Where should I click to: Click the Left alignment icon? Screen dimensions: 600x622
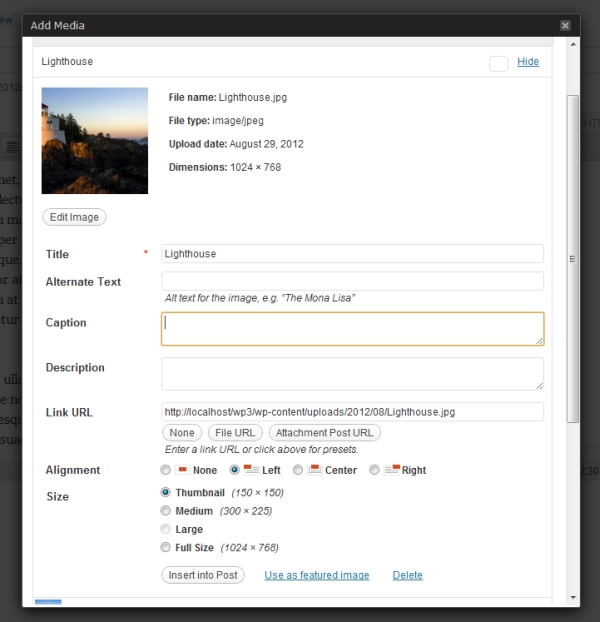[x=251, y=470]
